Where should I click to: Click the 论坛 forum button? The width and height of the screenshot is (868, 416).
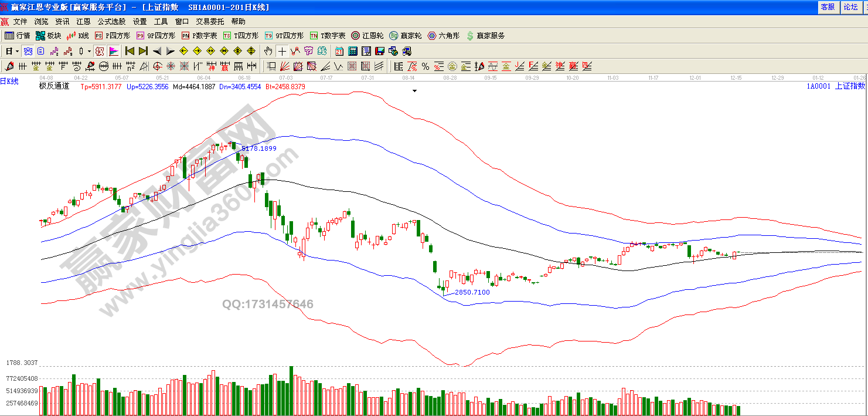coord(850,7)
